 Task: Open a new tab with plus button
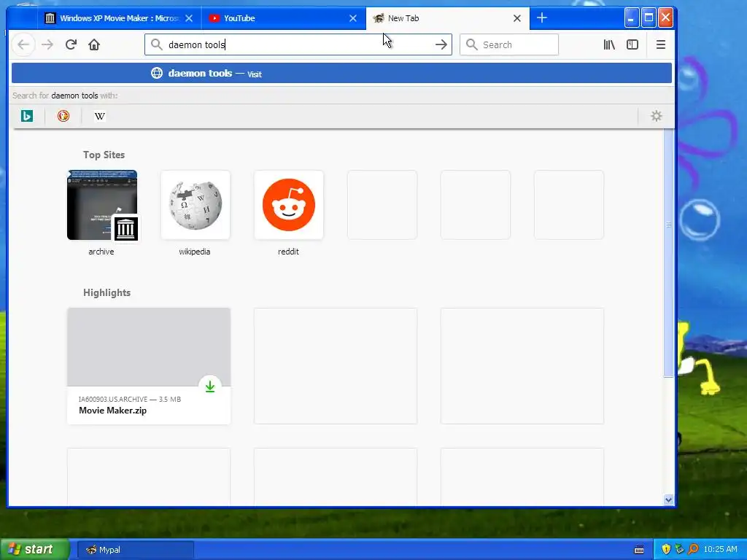542,18
